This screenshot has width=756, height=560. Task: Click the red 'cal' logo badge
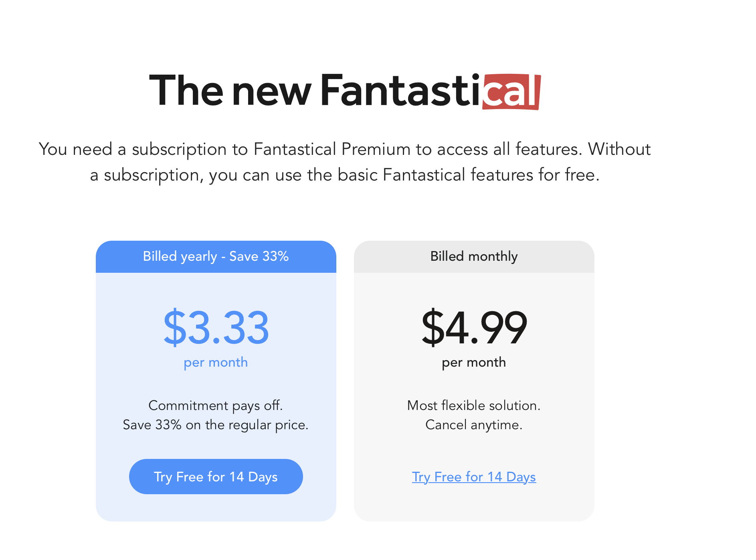(511, 91)
